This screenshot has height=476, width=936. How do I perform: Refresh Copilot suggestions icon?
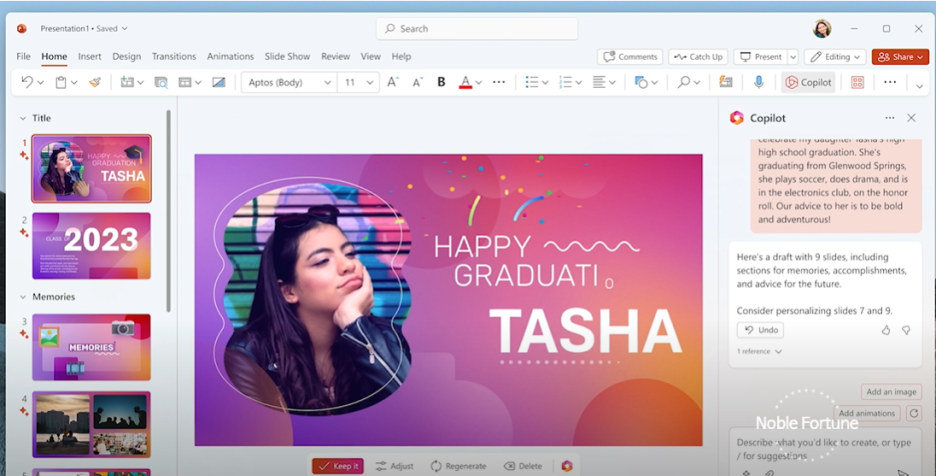(x=914, y=413)
